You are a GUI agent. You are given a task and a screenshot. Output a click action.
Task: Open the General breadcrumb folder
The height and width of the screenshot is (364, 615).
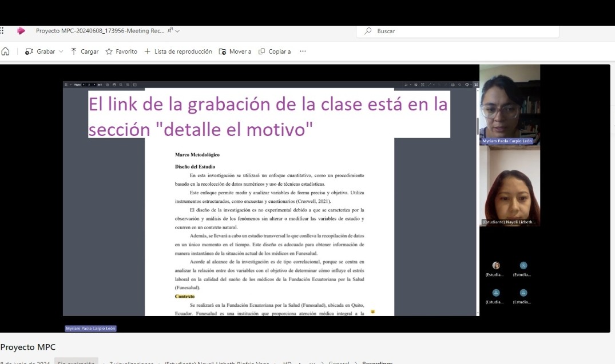(339, 362)
